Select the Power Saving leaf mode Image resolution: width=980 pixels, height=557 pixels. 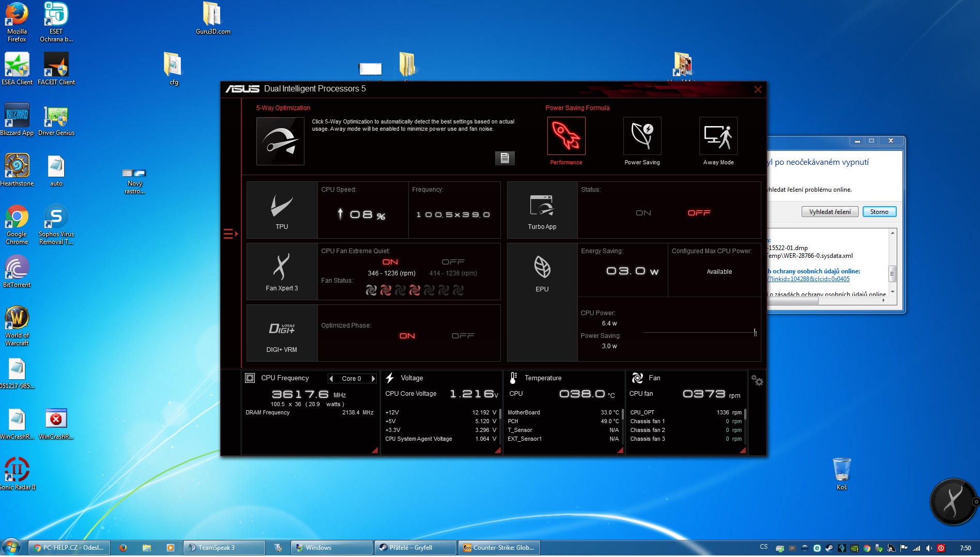pyautogui.click(x=642, y=136)
